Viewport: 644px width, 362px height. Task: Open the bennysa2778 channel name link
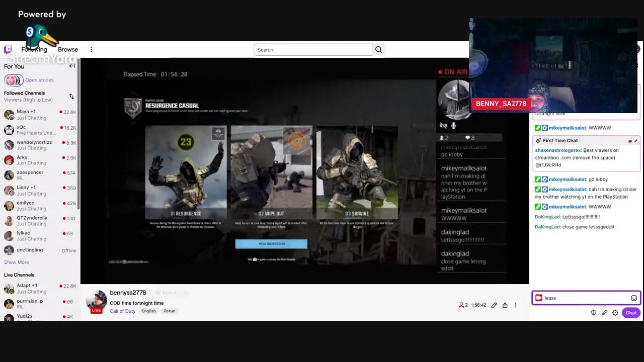coord(128,293)
